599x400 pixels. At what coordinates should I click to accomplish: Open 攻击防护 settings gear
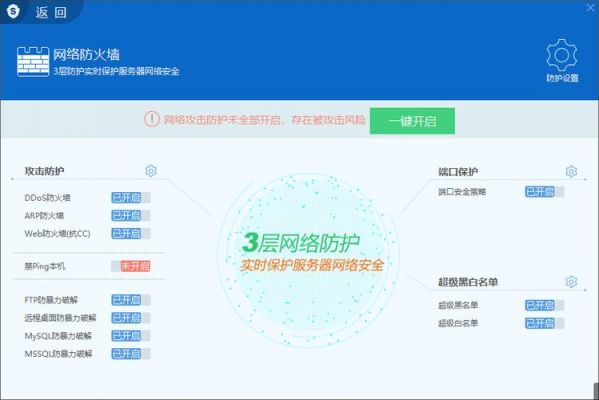pos(151,170)
